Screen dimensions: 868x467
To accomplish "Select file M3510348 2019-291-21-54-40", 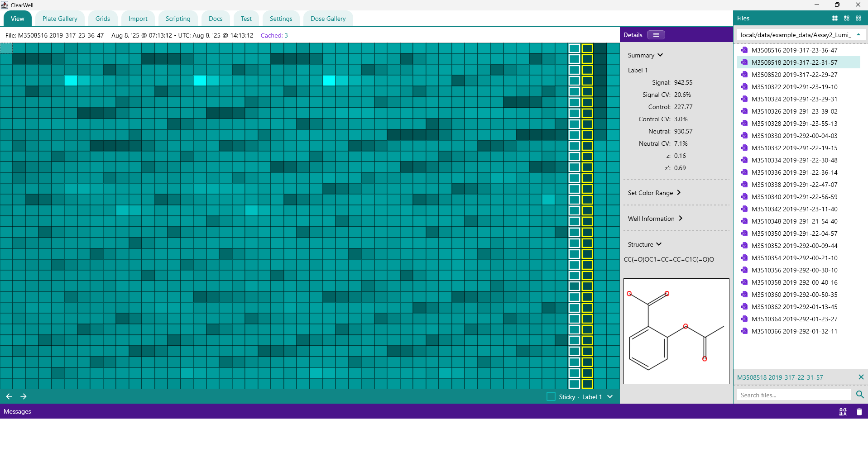I will coord(799,221).
